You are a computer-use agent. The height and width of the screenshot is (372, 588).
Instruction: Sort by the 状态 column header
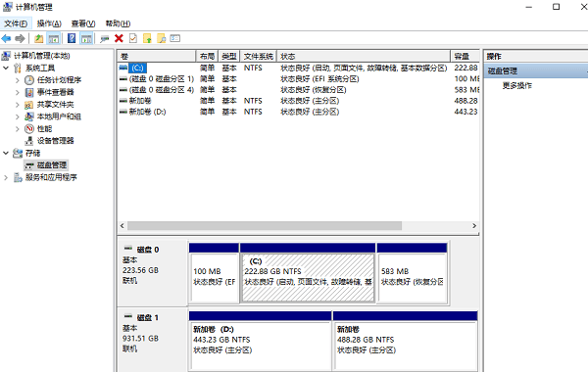[x=364, y=56]
